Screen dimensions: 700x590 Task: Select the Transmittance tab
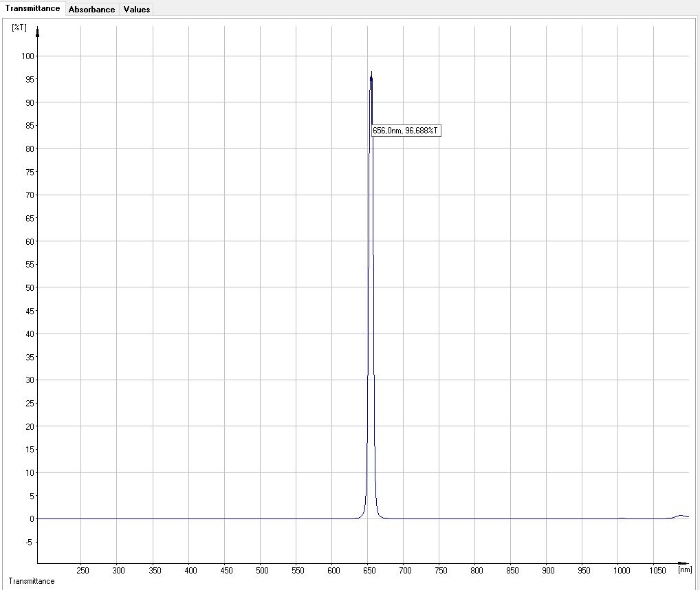pos(32,8)
